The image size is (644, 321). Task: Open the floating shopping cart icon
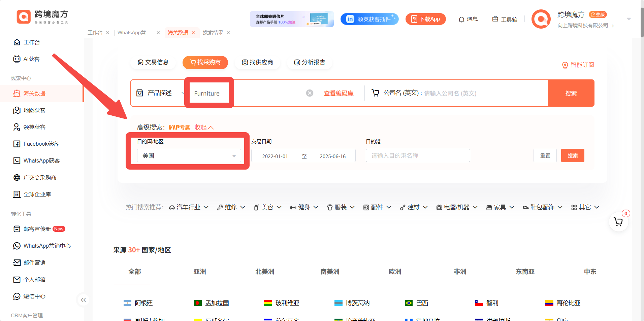[x=618, y=222]
